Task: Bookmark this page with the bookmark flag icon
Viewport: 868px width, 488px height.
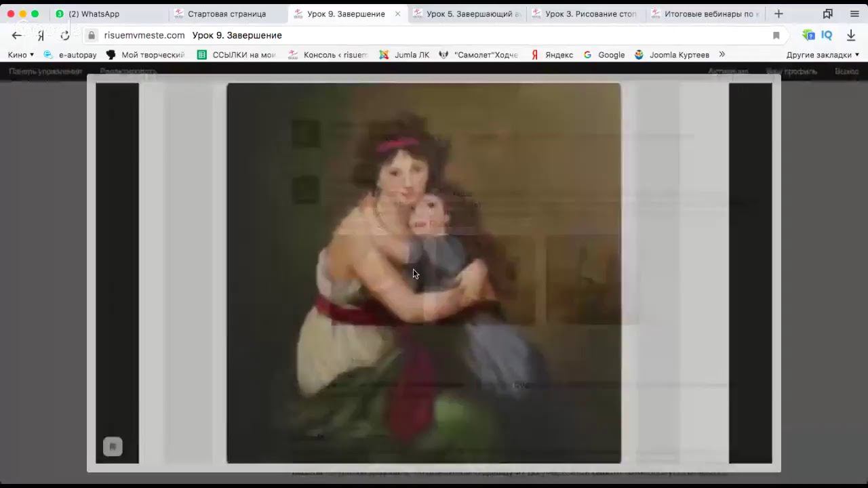Action: [776, 35]
